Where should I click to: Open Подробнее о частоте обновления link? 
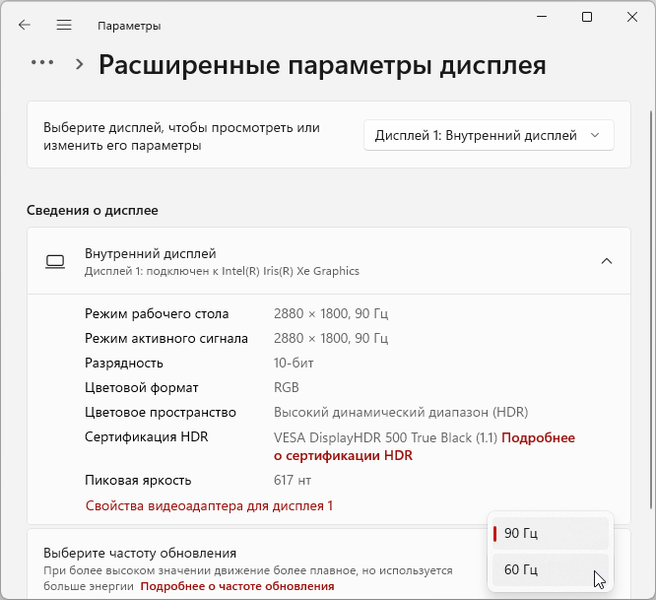237,586
